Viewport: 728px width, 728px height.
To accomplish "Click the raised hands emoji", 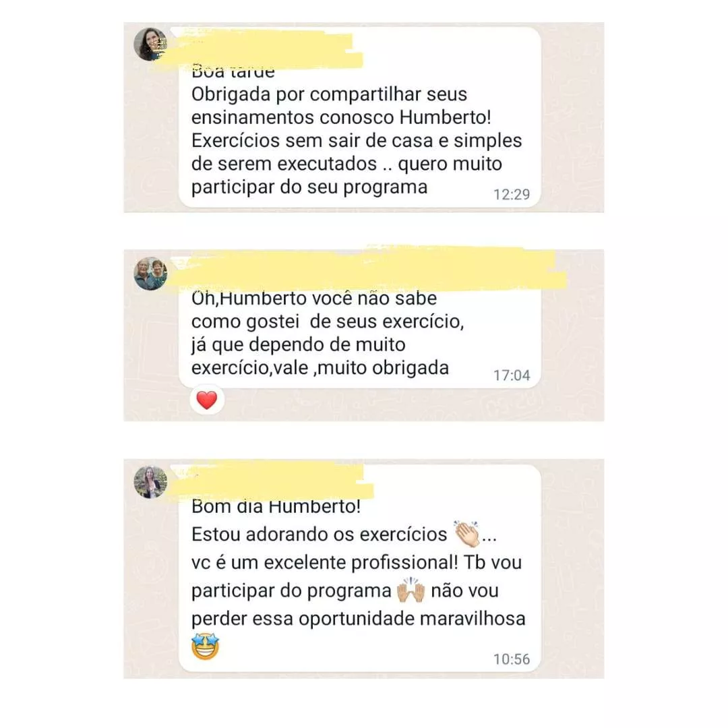I will point(411,590).
